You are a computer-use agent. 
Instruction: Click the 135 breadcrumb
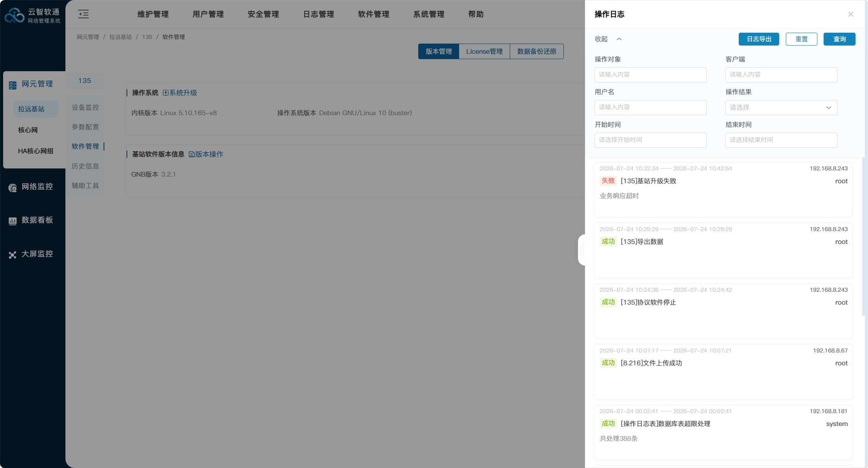tap(147, 37)
